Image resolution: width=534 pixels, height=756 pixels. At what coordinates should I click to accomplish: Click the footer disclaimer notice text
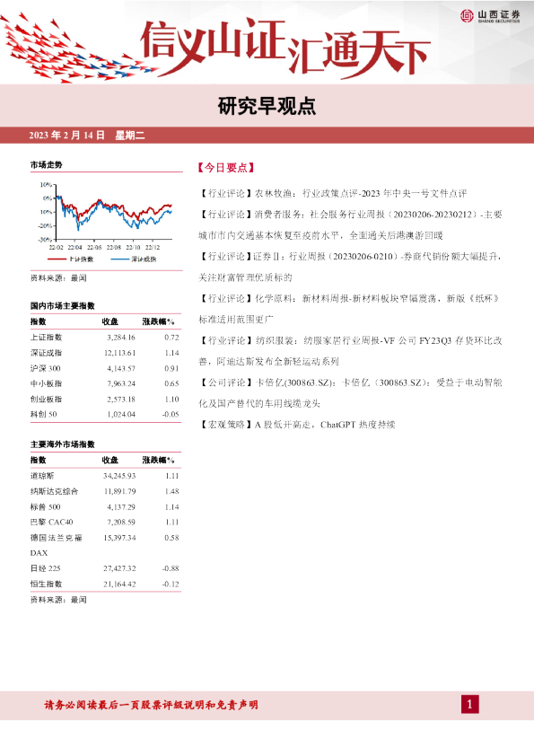point(152,705)
